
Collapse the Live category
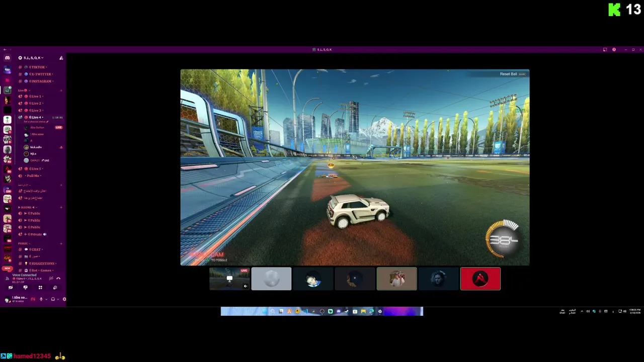click(23, 90)
